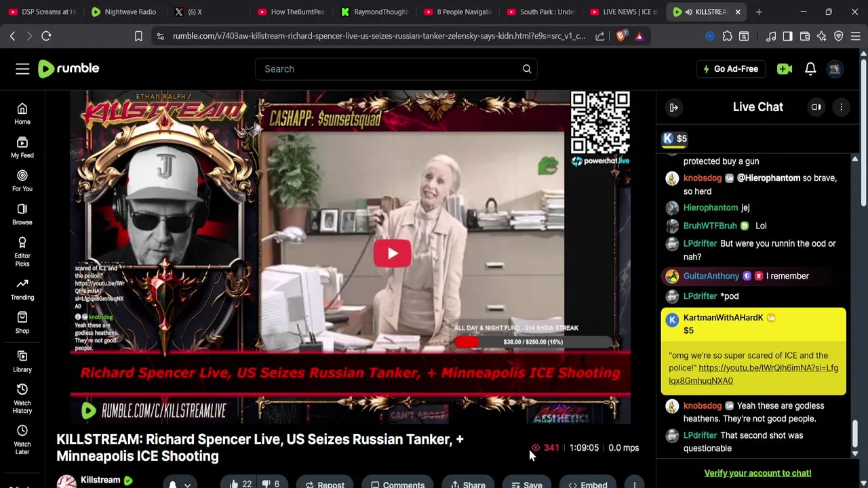
Task: Open the Shop sidebar item
Action: click(x=22, y=323)
